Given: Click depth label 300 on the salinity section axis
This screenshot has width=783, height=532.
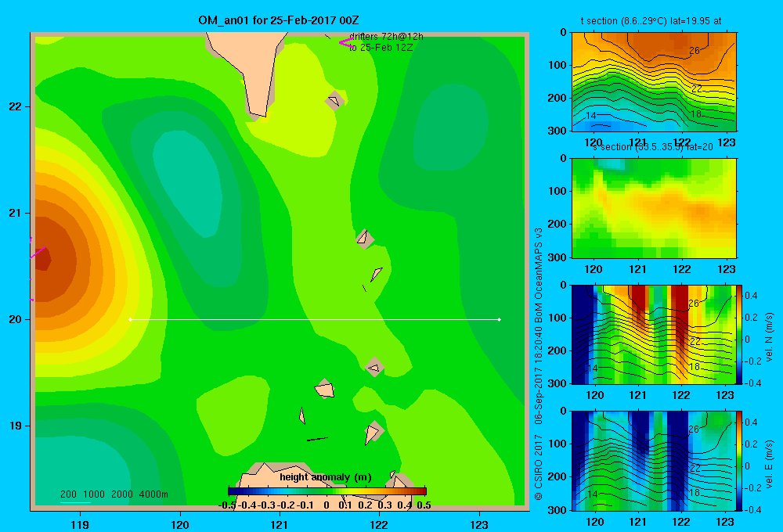Looking at the screenshot, I should pos(557,257).
